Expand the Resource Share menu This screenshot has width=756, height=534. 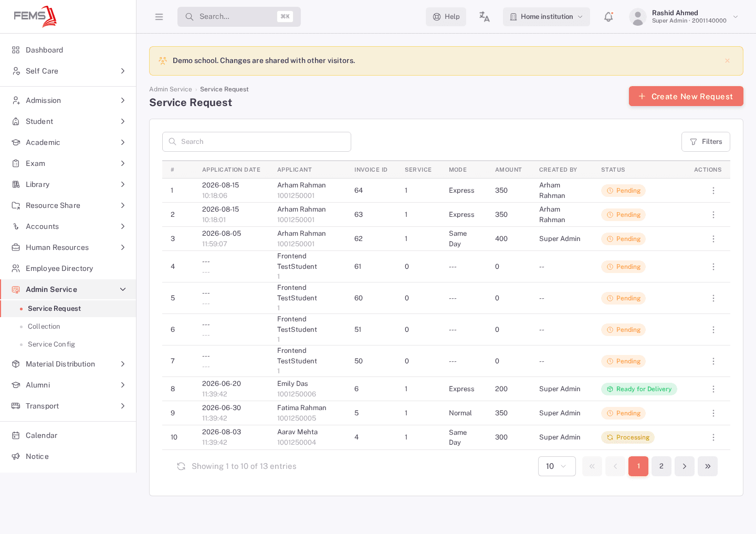point(68,205)
